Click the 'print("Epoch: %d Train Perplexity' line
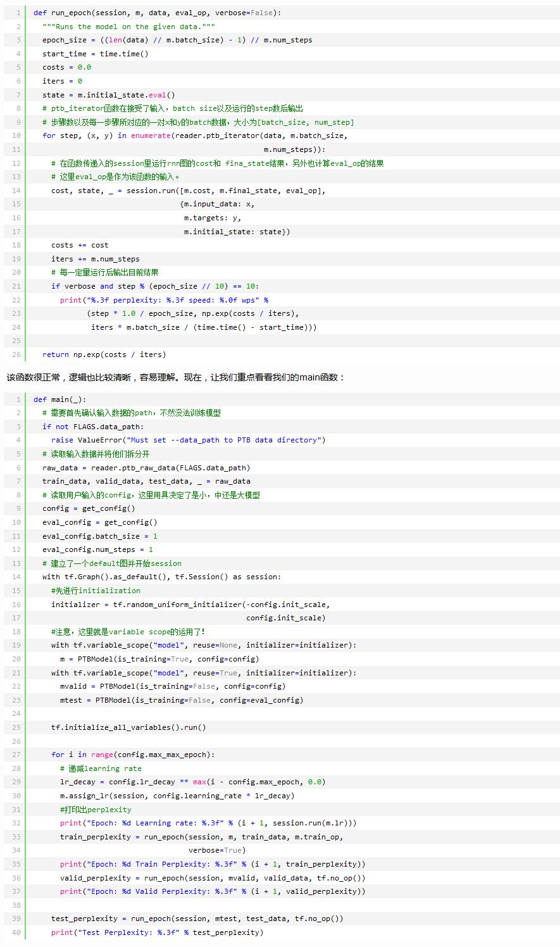 pos(213,864)
